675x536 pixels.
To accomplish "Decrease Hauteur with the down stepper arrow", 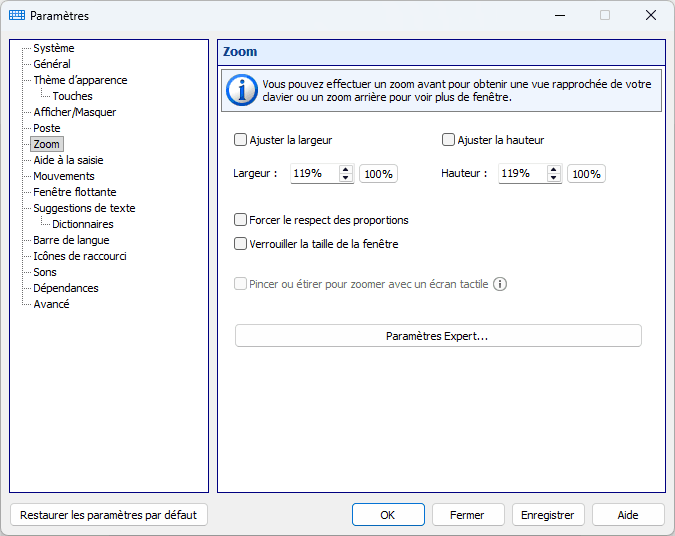I will pyautogui.click(x=554, y=178).
